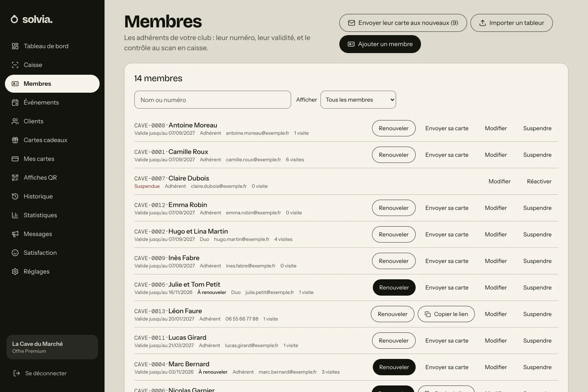Viewport: 588px width, 392px height.
Task: Click member number CAVE-0008
Action: point(150,126)
